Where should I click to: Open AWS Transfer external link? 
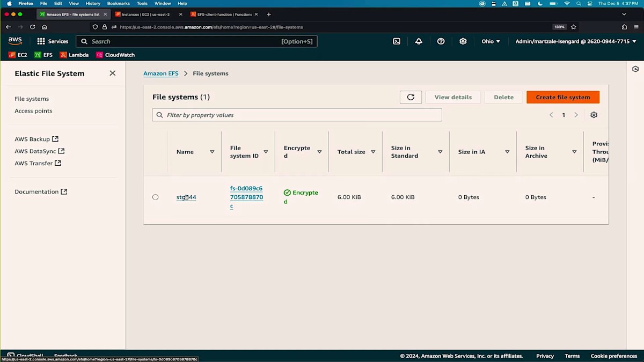pos(38,163)
